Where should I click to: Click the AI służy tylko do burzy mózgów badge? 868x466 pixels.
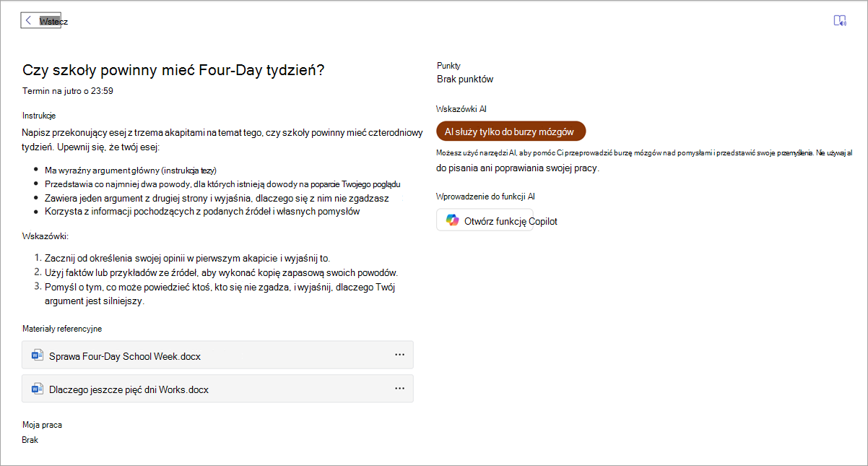coord(511,131)
